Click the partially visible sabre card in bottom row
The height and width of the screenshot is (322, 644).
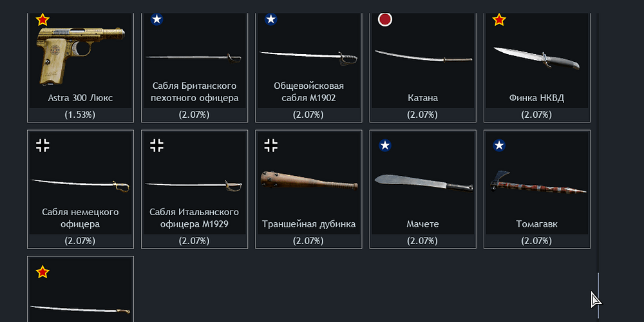pos(80,289)
